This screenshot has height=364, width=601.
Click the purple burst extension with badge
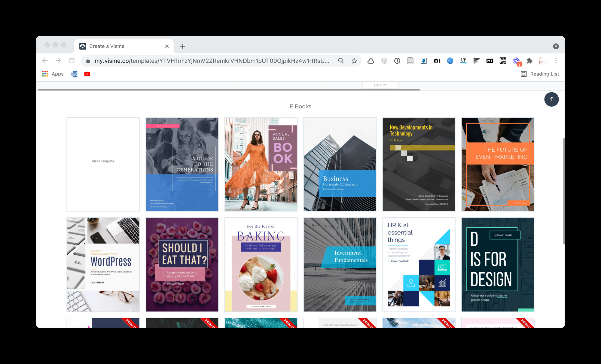coord(517,61)
